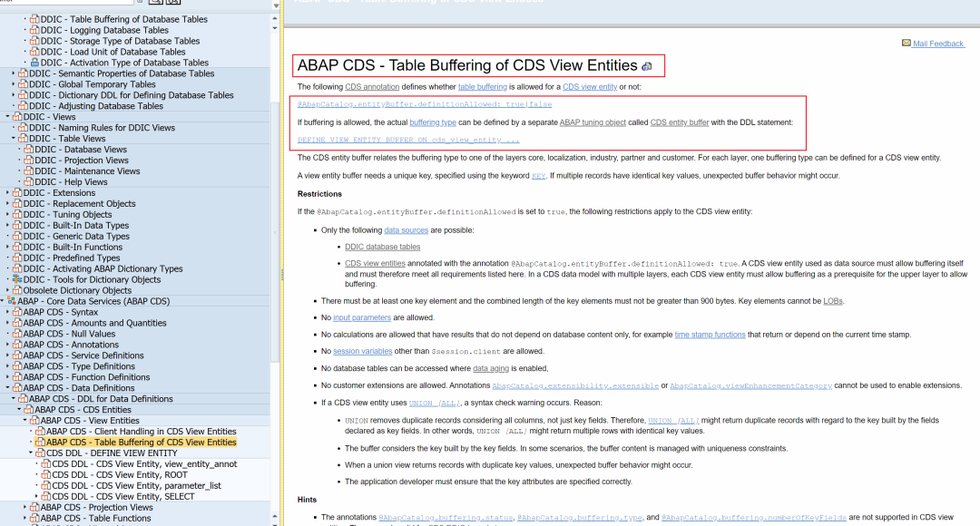Select ABAP CDS - DDL for Data Definitions
Screen dimensions: 980x526
(x=102, y=399)
